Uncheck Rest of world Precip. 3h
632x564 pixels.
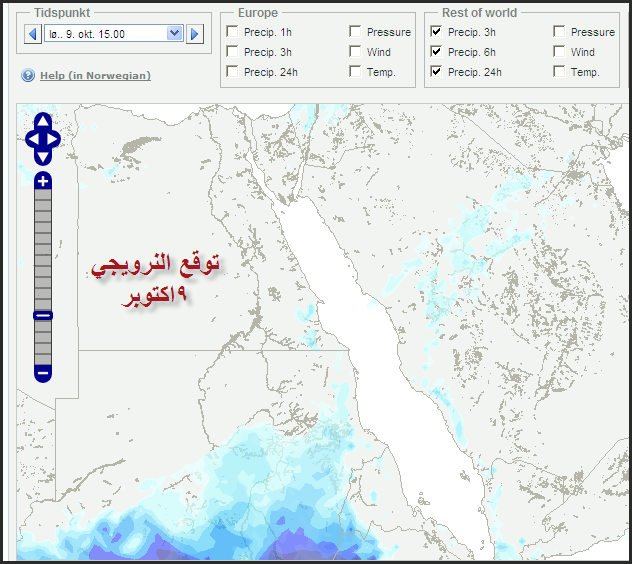pyautogui.click(x=436, y=31)
